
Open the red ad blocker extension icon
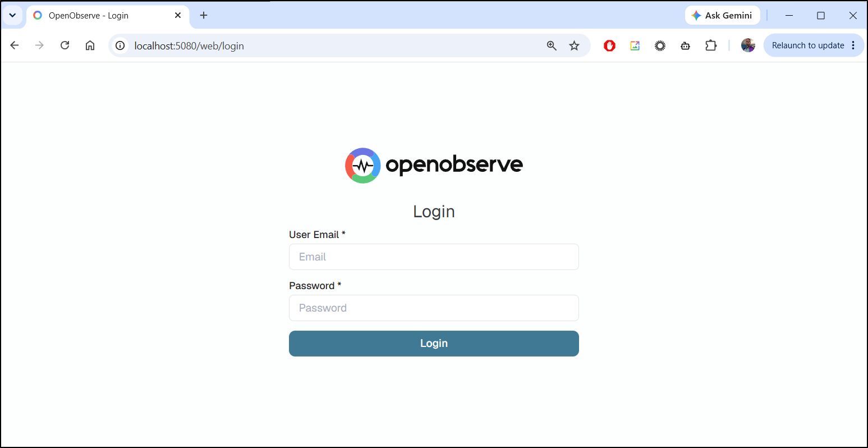(x=609, y=45)
